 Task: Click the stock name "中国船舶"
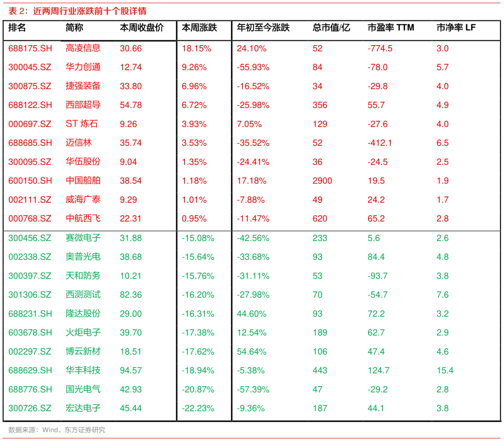point(83,180)
